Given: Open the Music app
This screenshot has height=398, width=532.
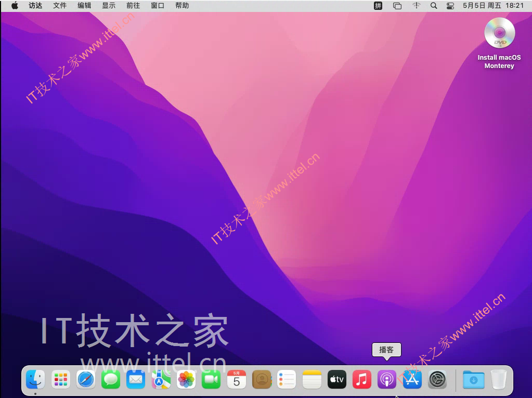Looking at the screenshot, I should pos(361,379).
